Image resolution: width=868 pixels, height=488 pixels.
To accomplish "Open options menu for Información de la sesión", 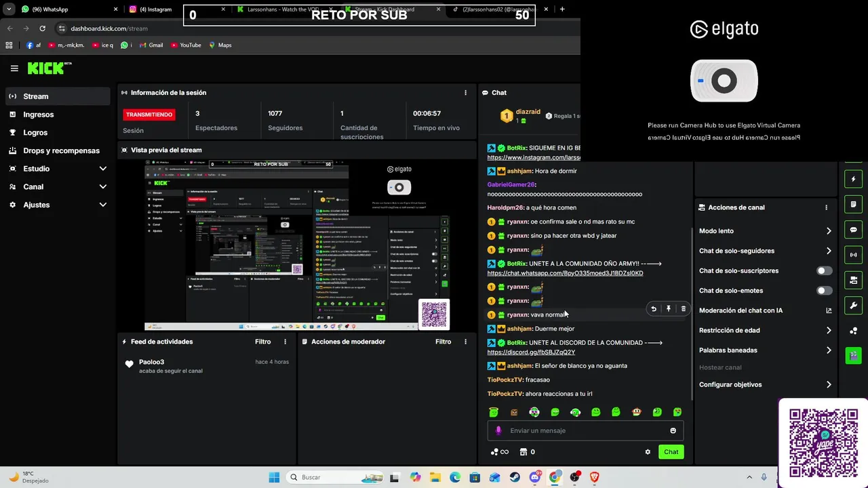I will [465, 93].
